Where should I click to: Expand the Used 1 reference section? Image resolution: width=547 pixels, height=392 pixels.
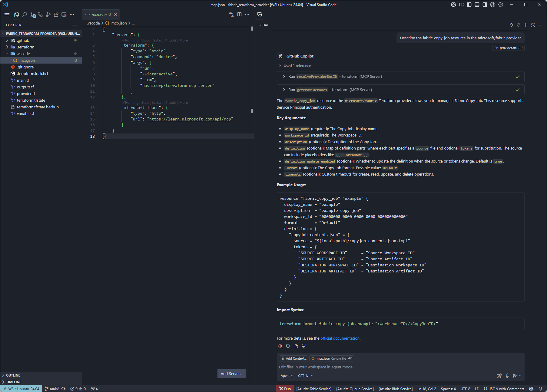[x=280, y=65]
